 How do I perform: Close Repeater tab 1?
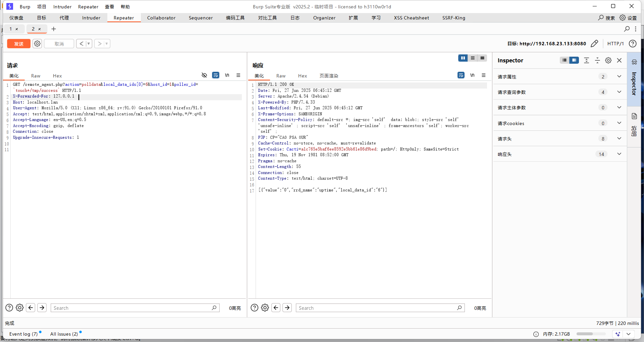coord(17,29)
